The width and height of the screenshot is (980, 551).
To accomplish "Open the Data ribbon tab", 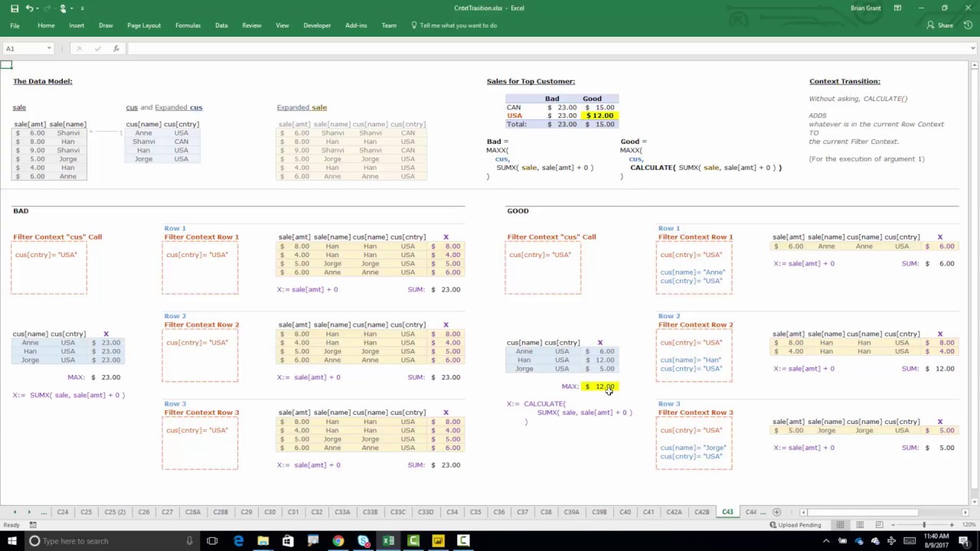I will pyautogui.click(x=221, y=25).
